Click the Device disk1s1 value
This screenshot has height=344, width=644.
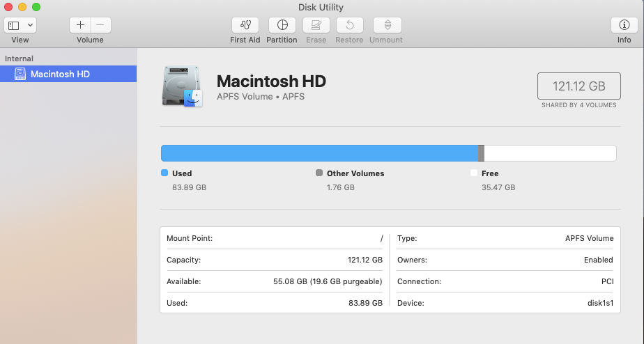(x=601, y=303)
